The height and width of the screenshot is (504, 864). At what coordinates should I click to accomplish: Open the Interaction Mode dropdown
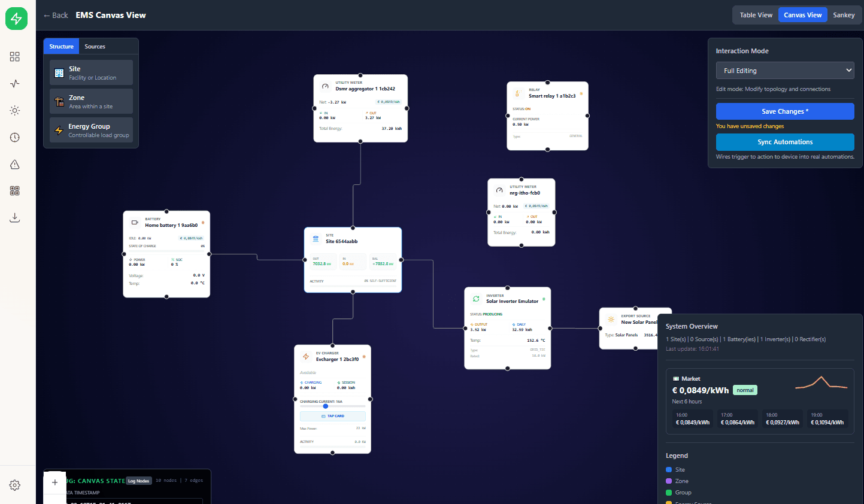click(784, 70)
